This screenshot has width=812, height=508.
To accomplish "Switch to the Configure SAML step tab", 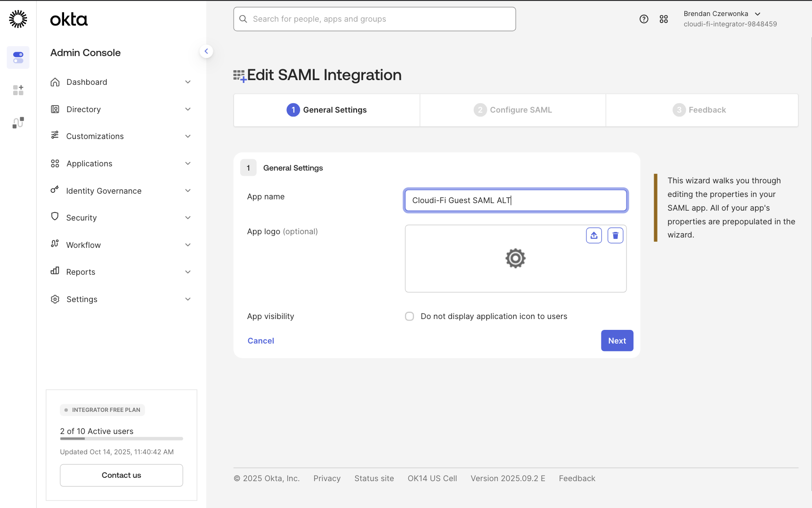I will click(512, 110).
